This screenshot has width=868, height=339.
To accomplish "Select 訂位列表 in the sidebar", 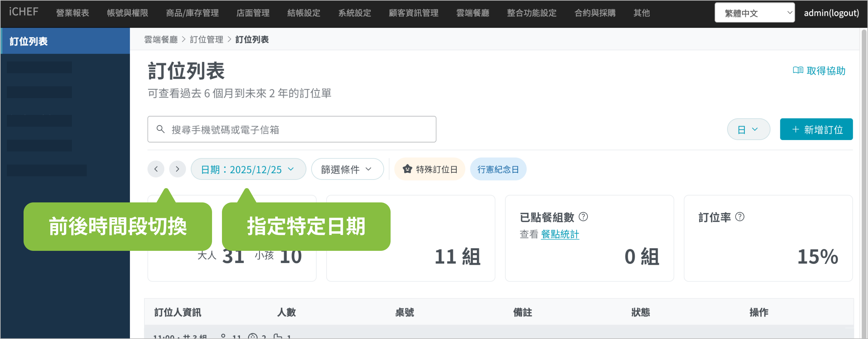I will pos(29,41).
